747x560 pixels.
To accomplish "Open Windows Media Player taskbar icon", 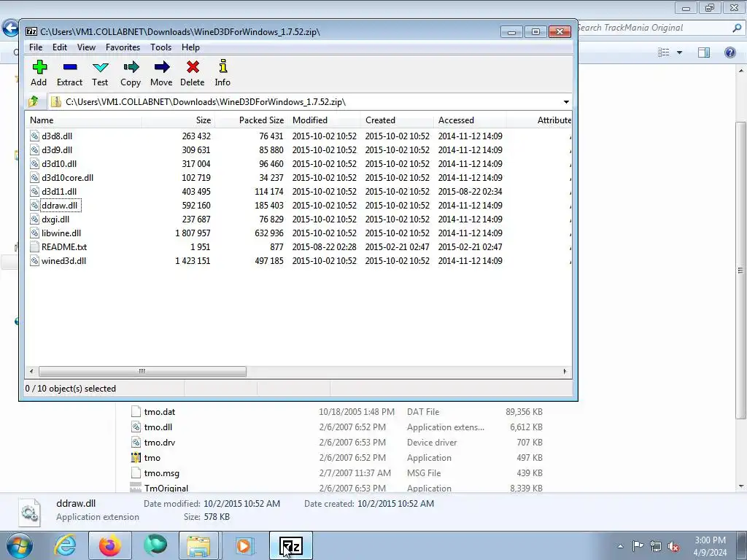I will [244, 545].
